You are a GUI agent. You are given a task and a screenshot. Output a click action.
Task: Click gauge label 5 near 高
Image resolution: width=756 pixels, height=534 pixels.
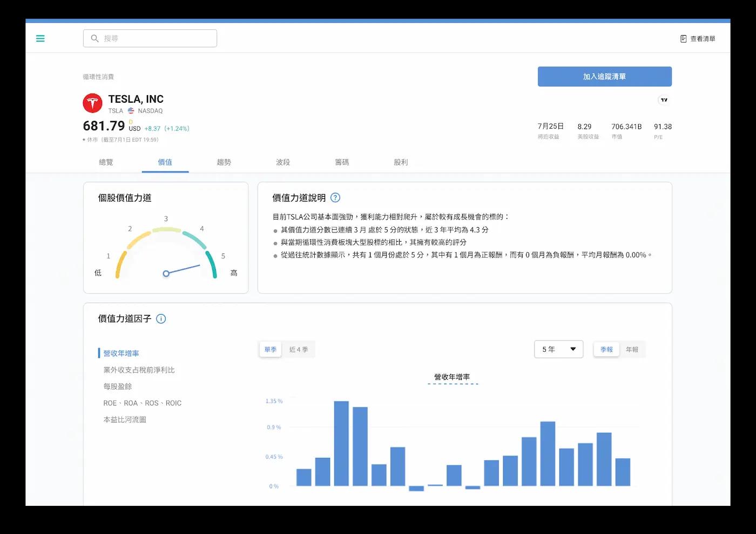pyautogui.click(x=223, y=256)
